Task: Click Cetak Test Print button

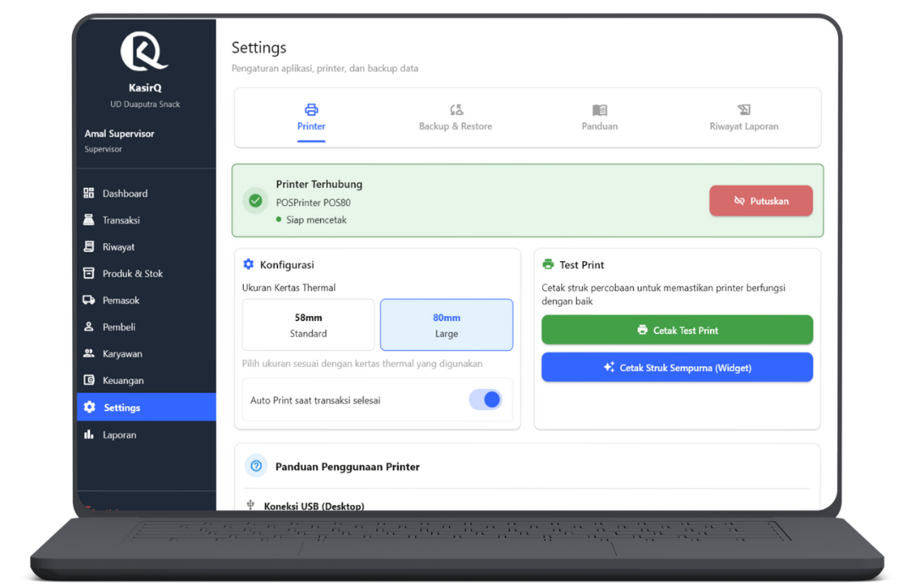Action: 677,330
